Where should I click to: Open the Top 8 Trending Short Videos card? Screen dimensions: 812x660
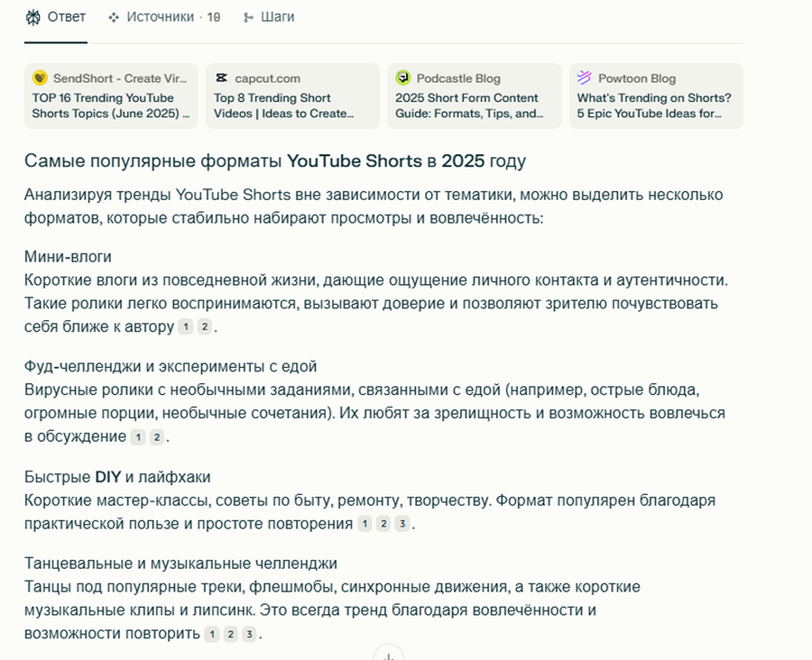point(293,96)
